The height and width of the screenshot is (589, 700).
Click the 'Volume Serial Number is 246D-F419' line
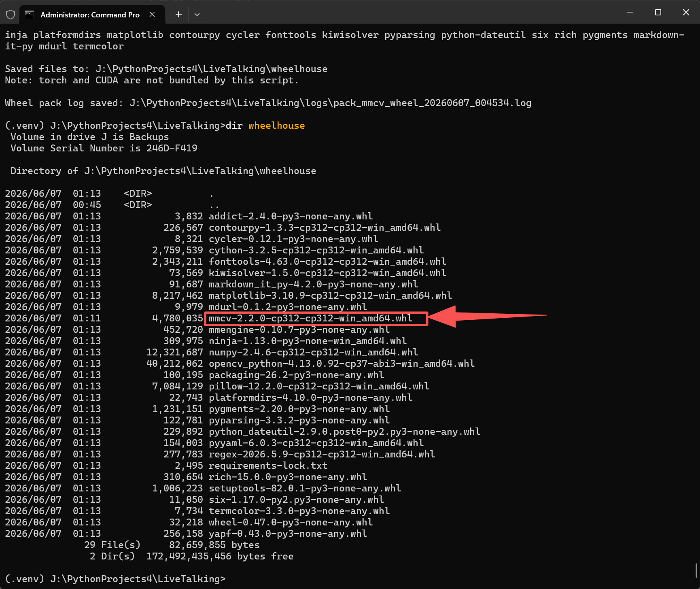tap(104, 148)
